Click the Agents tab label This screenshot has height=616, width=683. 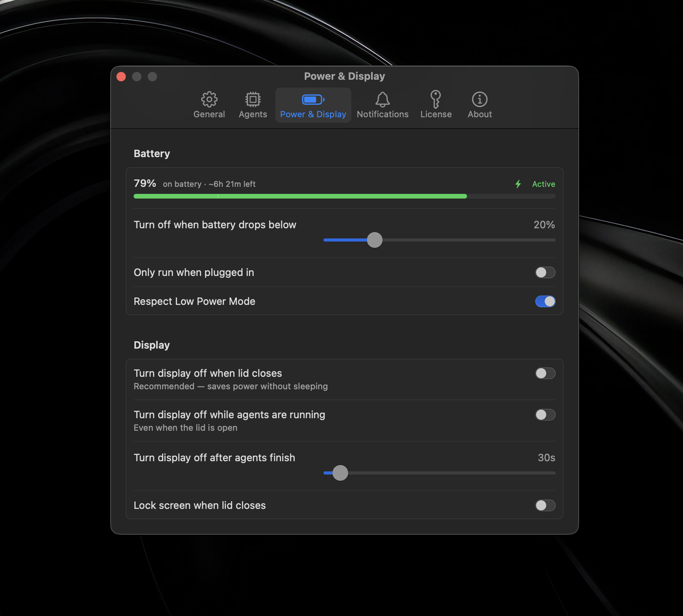253,115
